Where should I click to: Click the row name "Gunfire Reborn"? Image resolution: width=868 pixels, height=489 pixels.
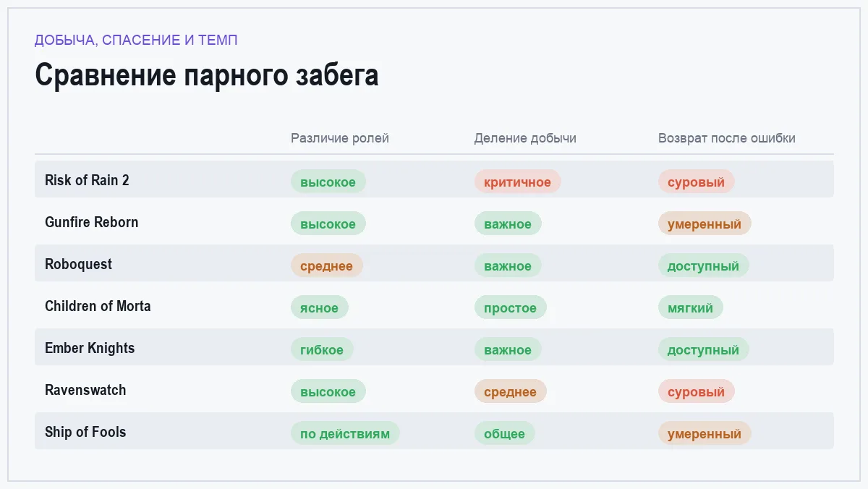click(91, 222)
